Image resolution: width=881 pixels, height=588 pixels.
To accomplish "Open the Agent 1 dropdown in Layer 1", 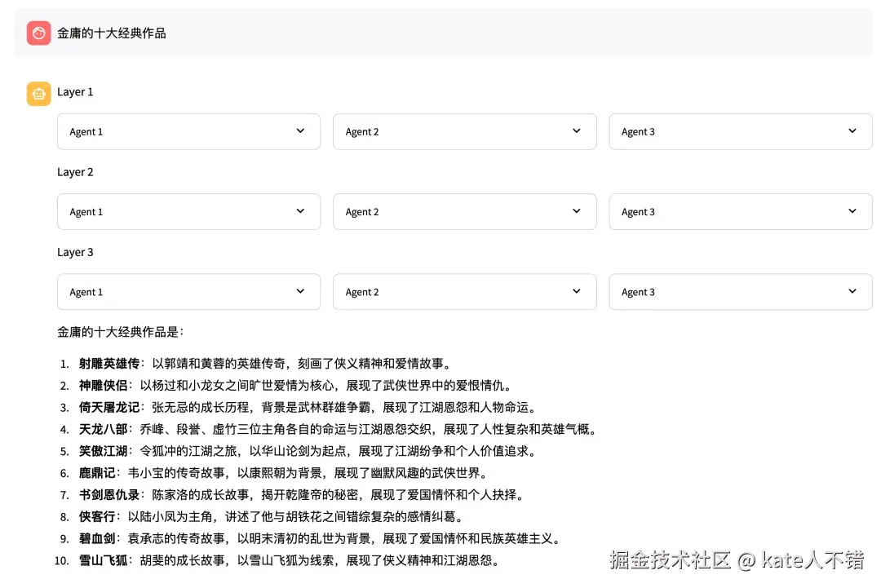I will pyautogui.click(x=188, y=131).
